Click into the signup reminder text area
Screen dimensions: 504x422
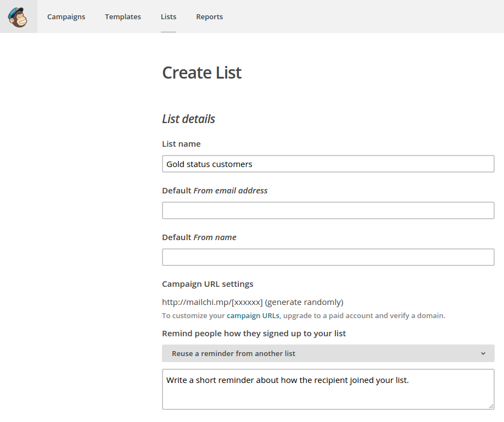(328, 389)
